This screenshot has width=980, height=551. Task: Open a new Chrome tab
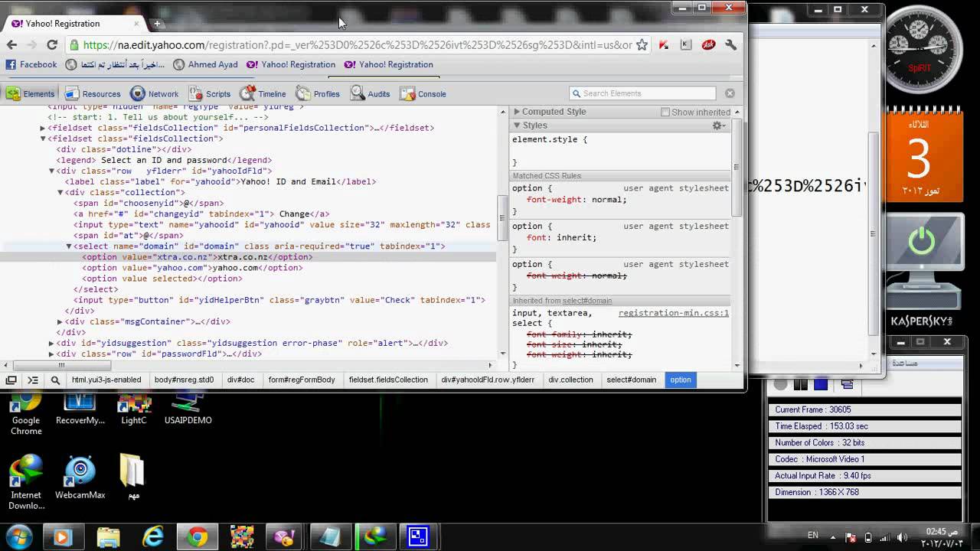click(157, 24)
